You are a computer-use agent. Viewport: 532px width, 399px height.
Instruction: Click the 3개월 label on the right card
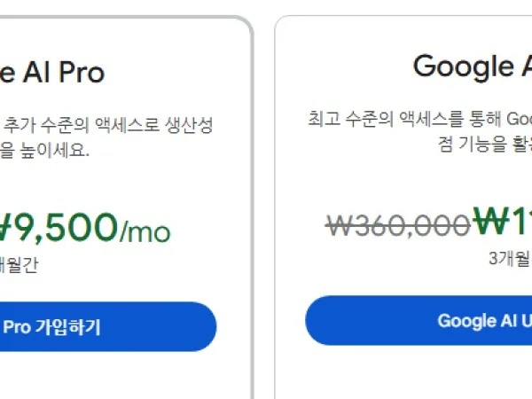point(509,259)
